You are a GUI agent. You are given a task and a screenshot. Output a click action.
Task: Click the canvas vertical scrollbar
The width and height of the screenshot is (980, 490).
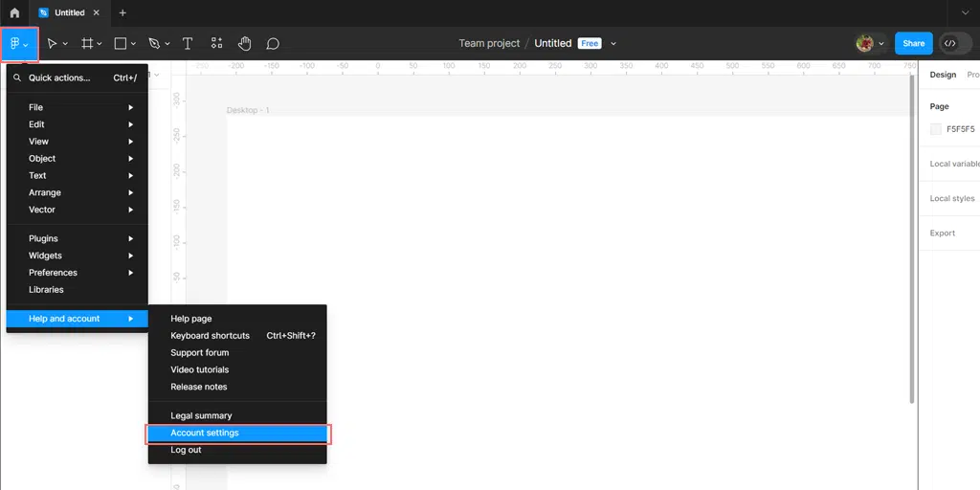pyautogui.click(x=912, y=239)
